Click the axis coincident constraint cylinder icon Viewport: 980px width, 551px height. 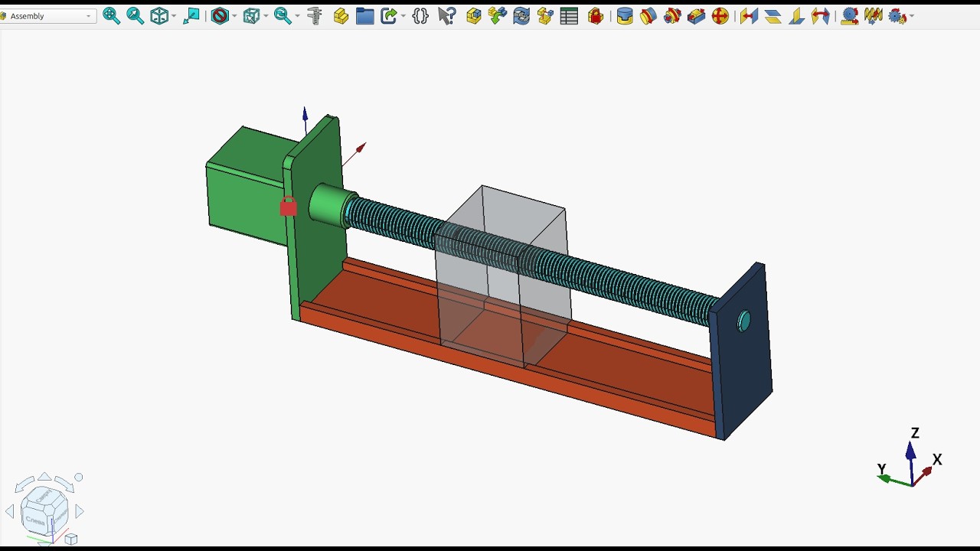click(625, 16)
